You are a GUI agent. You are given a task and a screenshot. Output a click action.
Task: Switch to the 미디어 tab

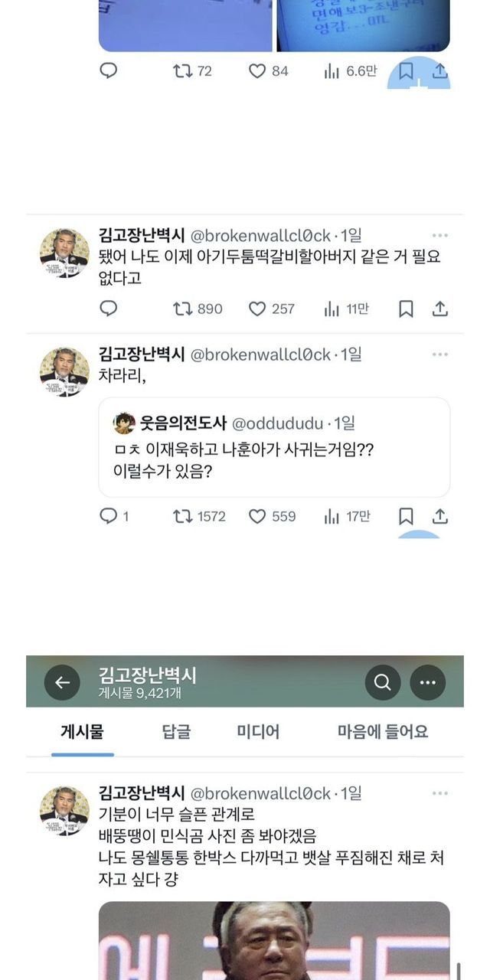click(258, 731)
